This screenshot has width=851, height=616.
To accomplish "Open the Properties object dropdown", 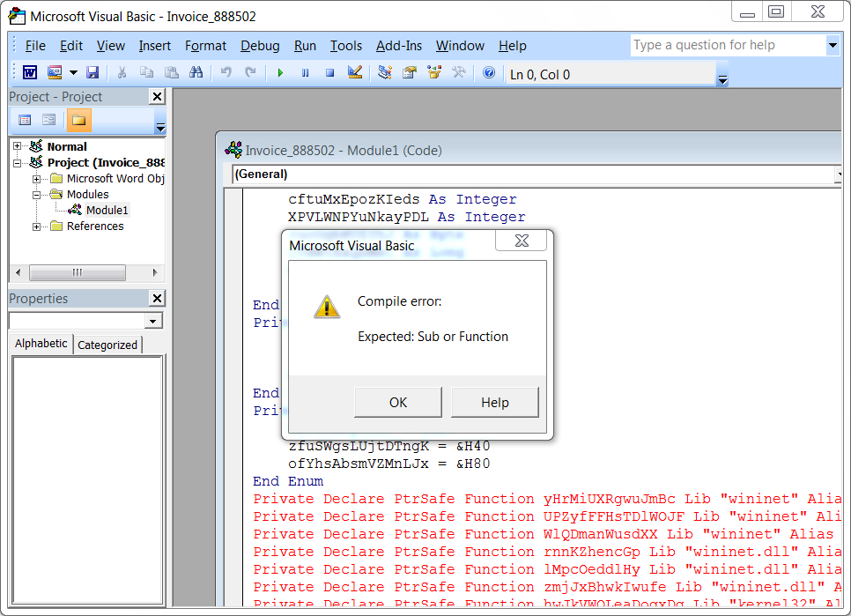I will tap(153, 322).
